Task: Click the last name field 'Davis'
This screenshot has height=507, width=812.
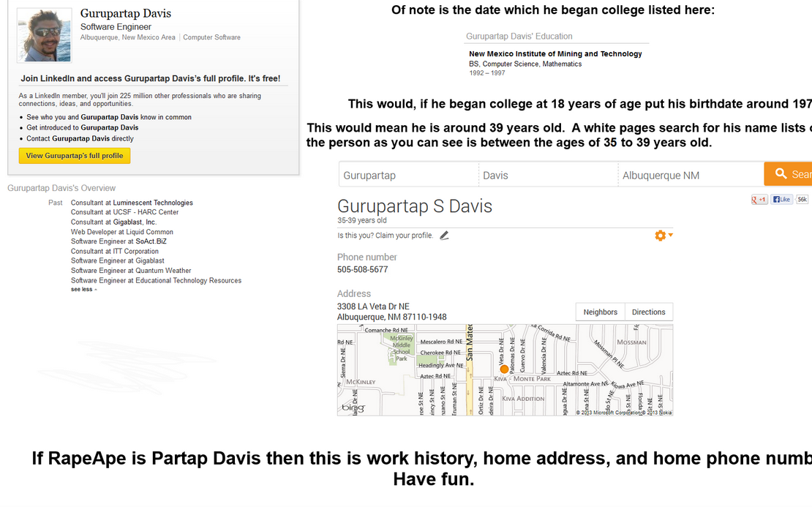Action: coord(549,175)
